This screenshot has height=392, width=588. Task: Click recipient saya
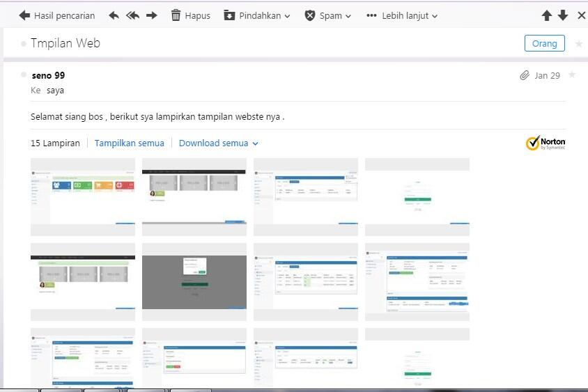[x=55, y=91]
